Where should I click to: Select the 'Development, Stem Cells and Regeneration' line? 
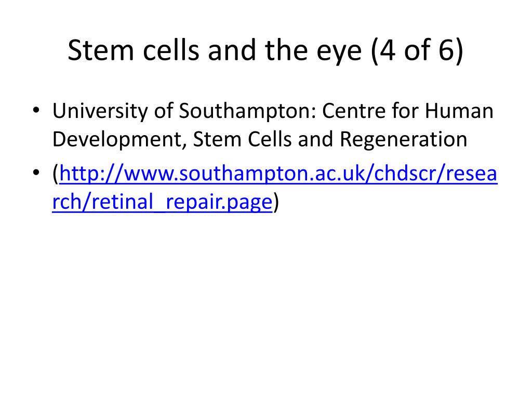click(x=260, y=139)
